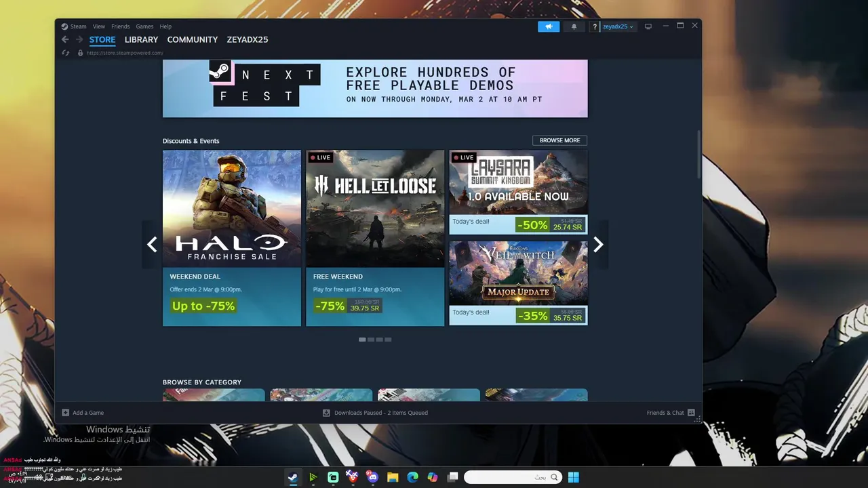Open the Veil of the Witch deal
Screen dimensions: 868x488
click(518, 283)
